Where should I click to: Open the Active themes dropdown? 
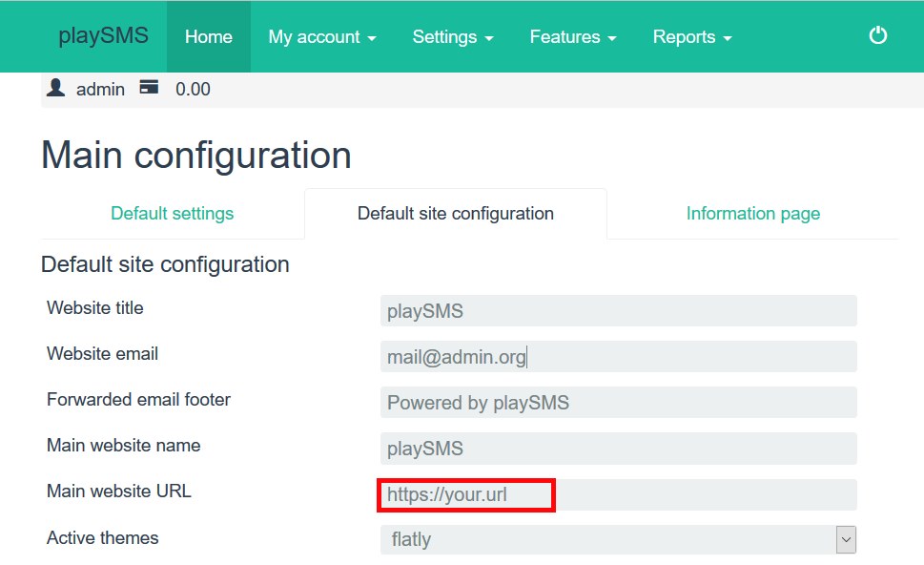[619, 539]
